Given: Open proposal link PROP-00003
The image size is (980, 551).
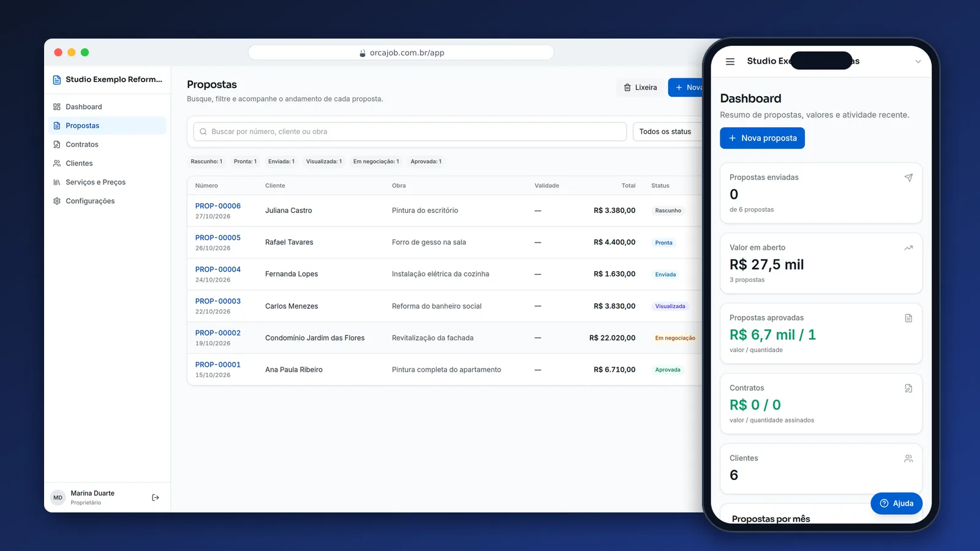Looking at the screenshot, I should click(x=218, y=301).
